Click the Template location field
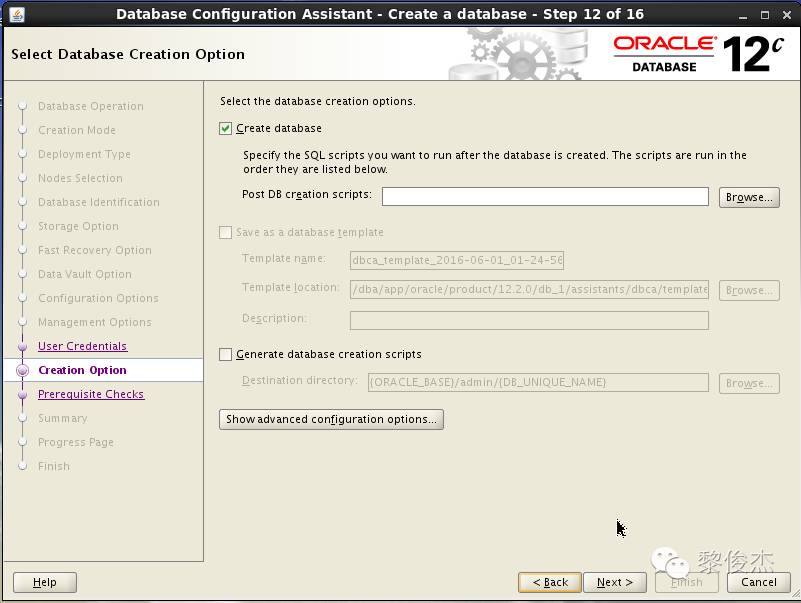Screen dimensions: 801x603 click(x=529, y=289)
